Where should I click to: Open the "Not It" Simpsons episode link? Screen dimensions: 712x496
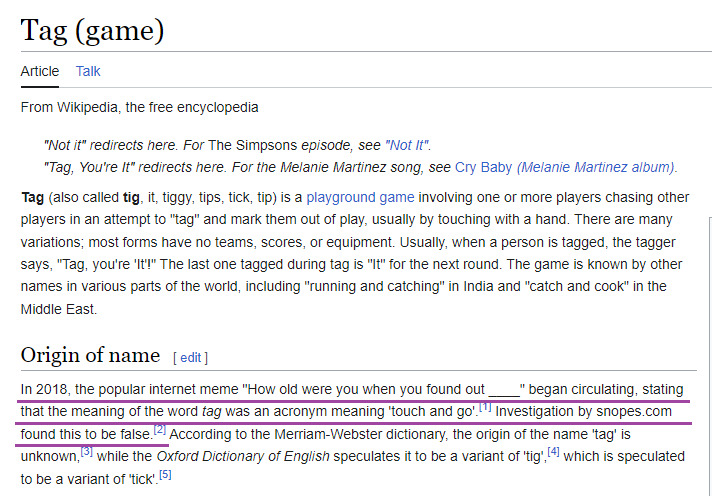pos(408,144)
